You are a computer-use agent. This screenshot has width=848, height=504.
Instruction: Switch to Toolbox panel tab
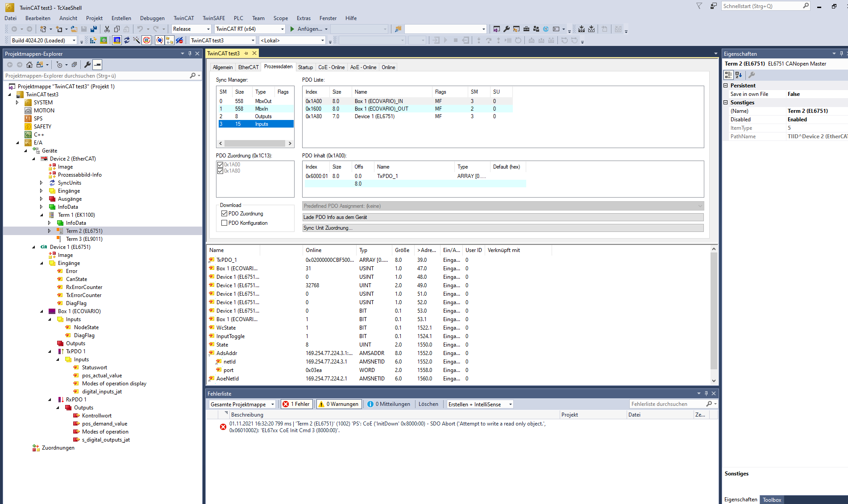coord(772,500)
